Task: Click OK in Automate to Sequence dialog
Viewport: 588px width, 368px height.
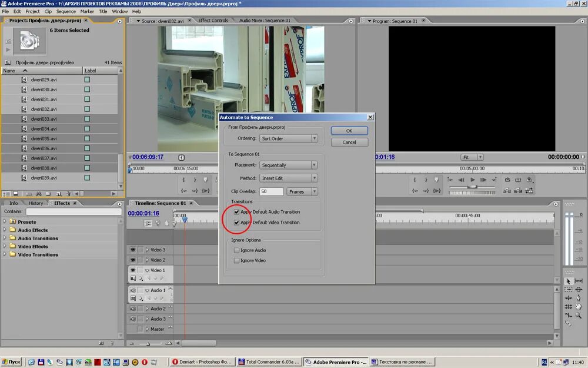Action: [349, 131]
